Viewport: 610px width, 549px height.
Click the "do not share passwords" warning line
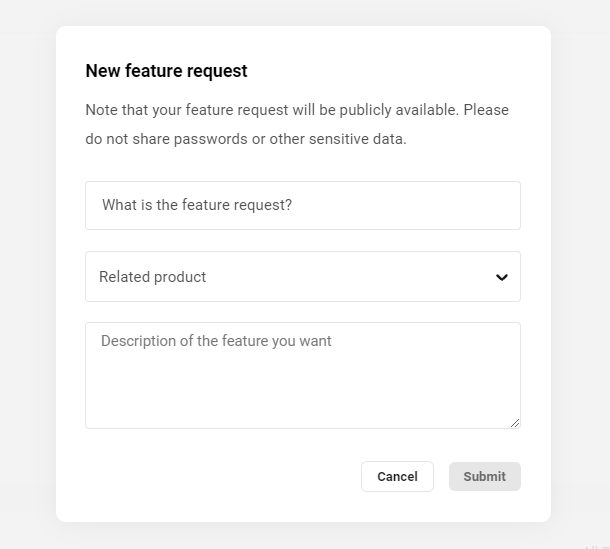[246, 139]
